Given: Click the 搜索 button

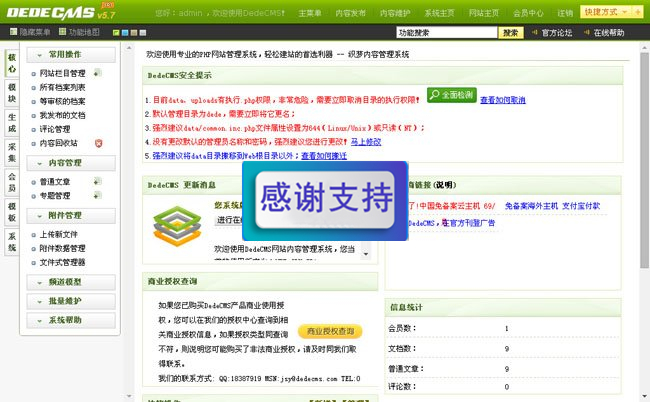Looking at the screenshot, I should (x=511, y=32).
